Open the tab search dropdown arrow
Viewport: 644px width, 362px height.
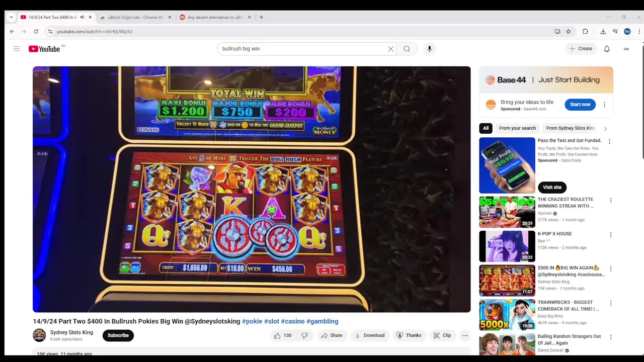(11, 17)
